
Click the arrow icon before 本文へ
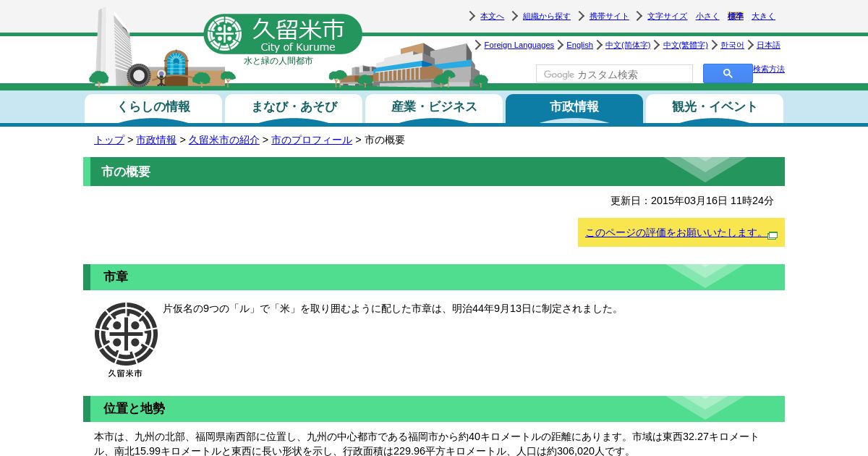pos(472,16)
